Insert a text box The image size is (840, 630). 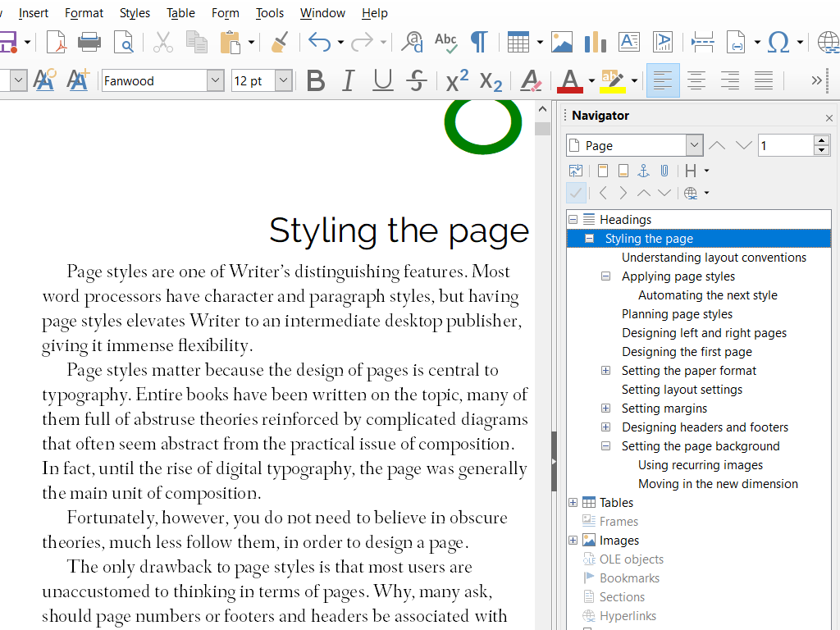point(628,42)
